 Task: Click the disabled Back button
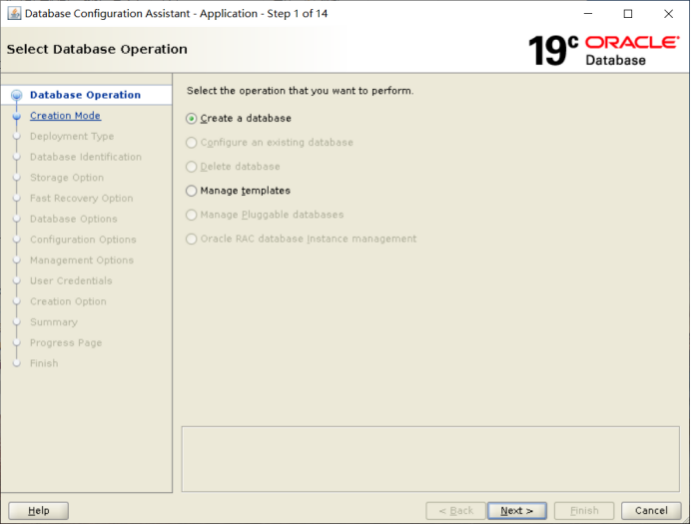pos(455,511)
